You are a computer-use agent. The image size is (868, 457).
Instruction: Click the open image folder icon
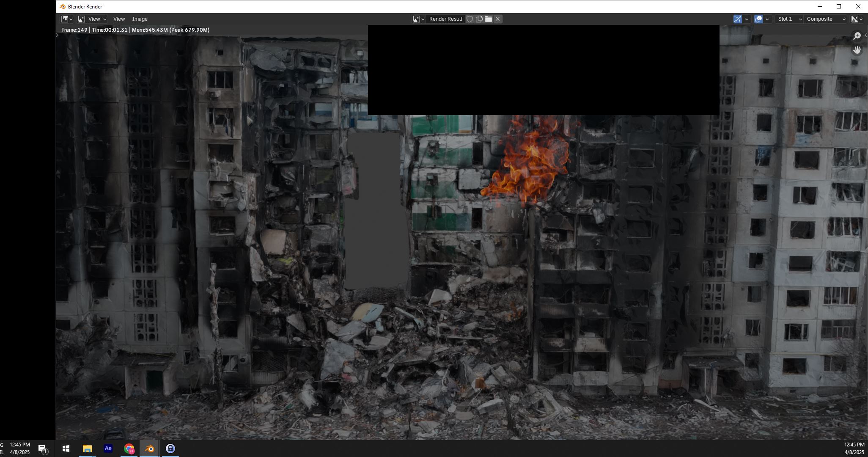(489, 19)
